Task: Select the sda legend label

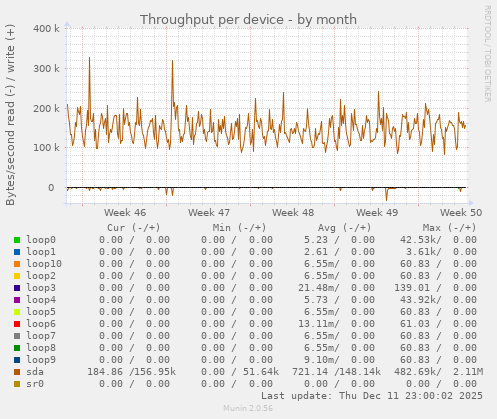Action: (35, 372)
